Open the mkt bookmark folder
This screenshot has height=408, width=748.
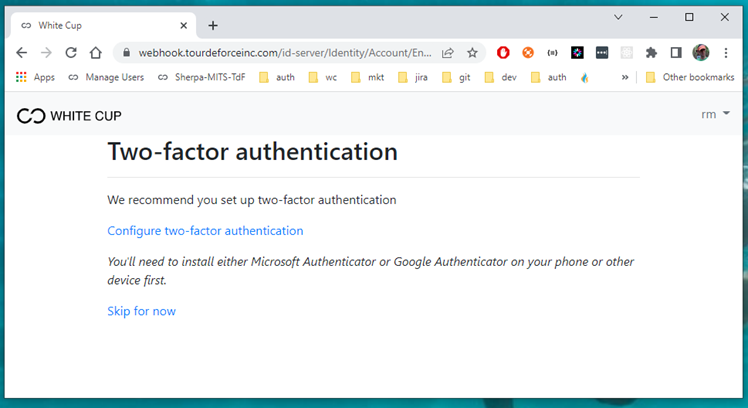coord(367,77)
